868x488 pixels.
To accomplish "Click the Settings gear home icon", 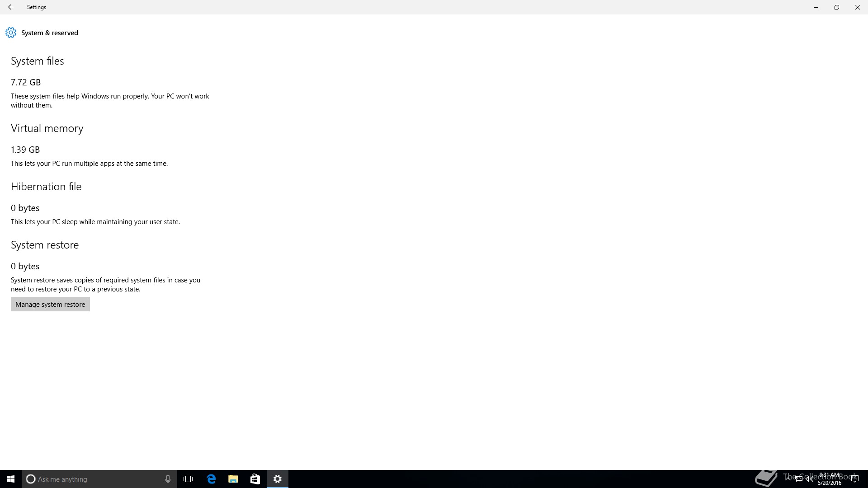I will pos(11,33).
